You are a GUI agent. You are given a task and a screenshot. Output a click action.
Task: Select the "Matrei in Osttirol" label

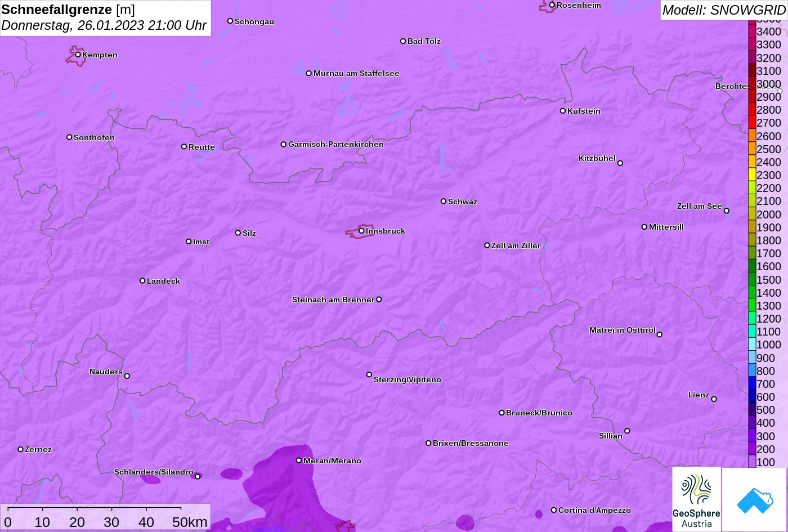[623, 330]
